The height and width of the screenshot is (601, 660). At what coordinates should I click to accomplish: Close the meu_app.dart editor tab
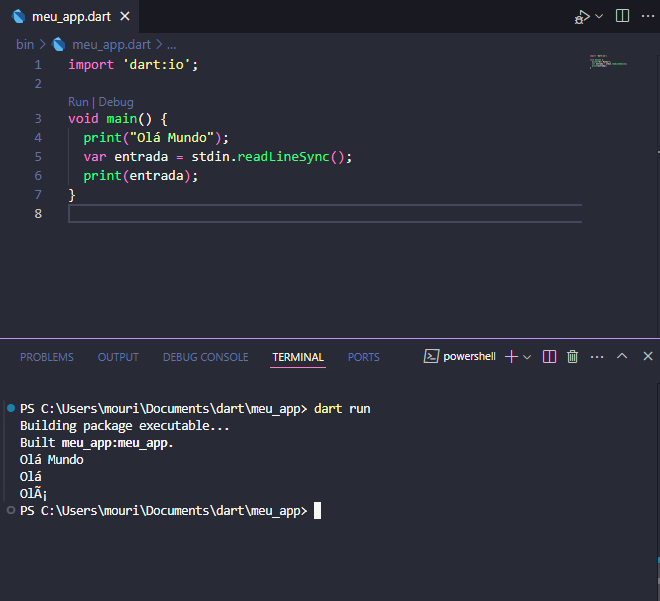click(x=125, y=16)
